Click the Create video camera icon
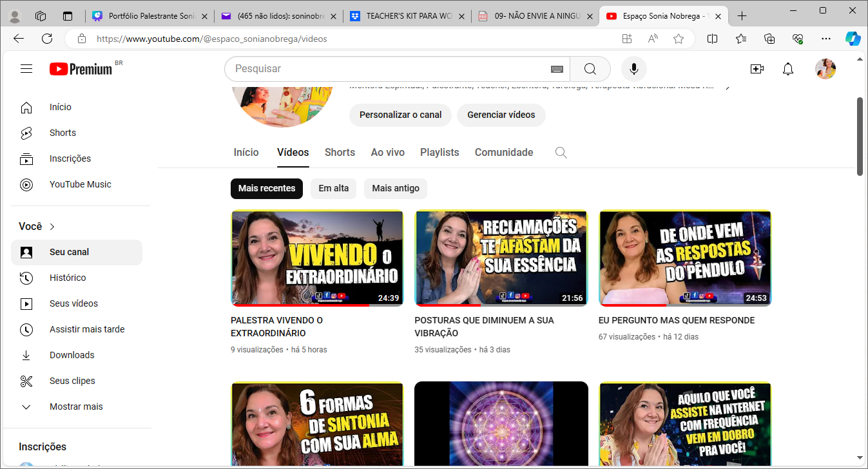This screenshot has height=469, width=868. [757, 69]
